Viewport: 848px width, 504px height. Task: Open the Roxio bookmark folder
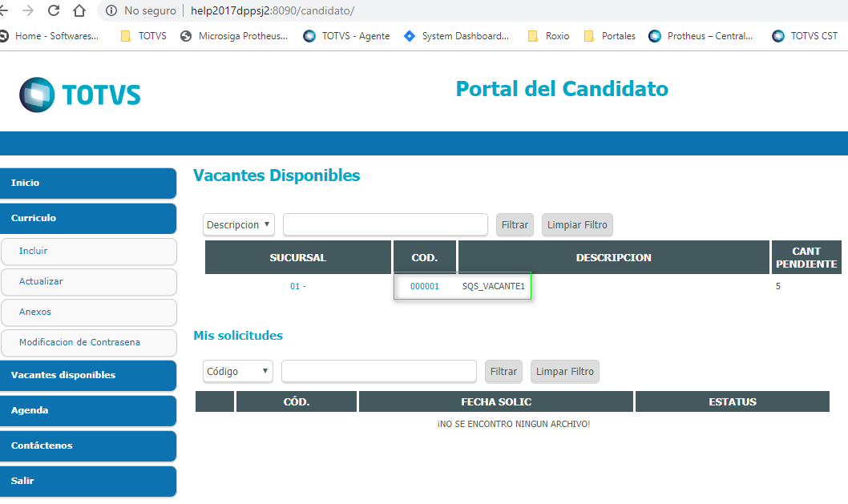[x=548, y=36]
